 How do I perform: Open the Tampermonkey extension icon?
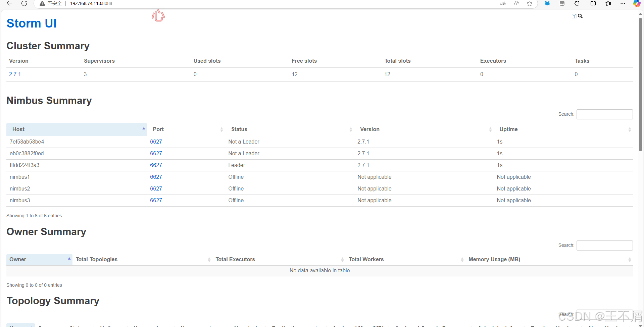tap(562, 3)
